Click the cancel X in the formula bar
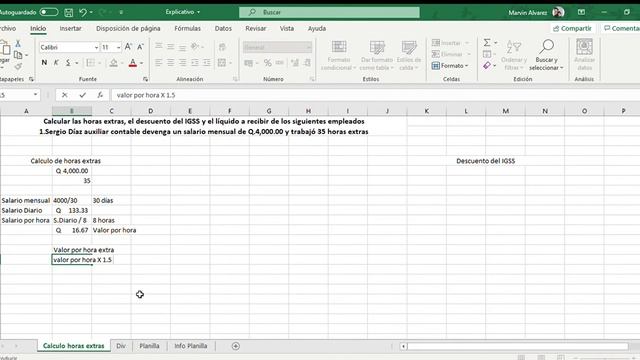This screenshot has width=640, height=360. coord(64,95)
